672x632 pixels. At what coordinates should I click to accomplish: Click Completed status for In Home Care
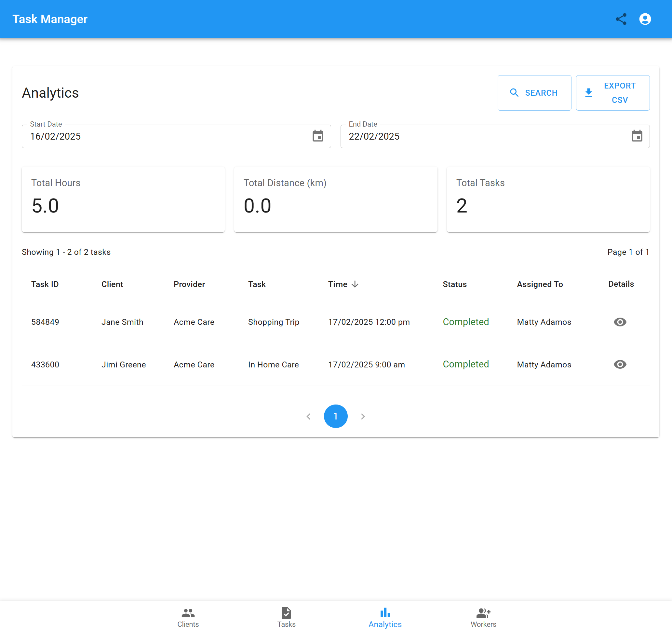pyautogui.click(x=466, y=364)
